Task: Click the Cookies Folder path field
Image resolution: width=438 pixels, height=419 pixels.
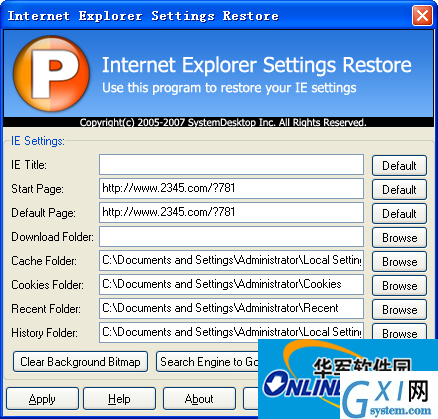Action: point(231,284)
